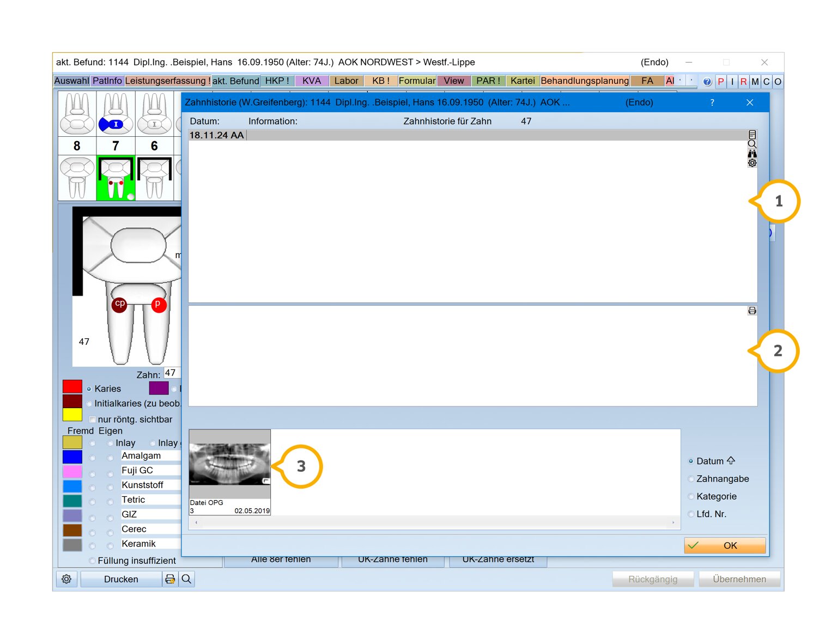Open the Datei OPG x-ray thumbnail
This screenshot has height=644, width=837.
pyautogui.click(x=230, y=472)
